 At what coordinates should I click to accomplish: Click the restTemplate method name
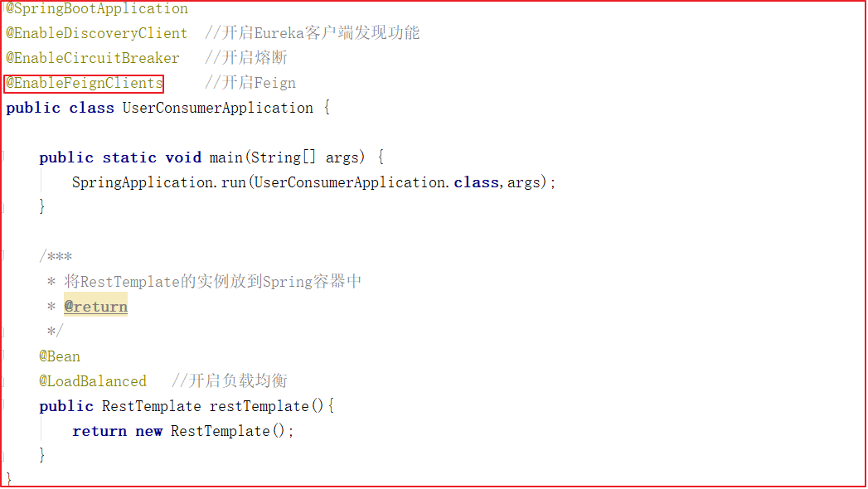tap(259, 406)
